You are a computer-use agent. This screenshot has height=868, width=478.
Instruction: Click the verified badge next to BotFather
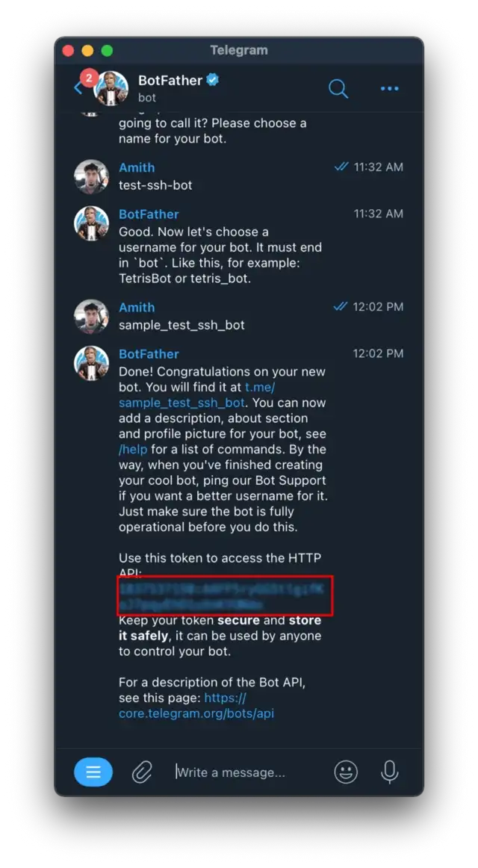pyautogui.click(x=212, y=80)
